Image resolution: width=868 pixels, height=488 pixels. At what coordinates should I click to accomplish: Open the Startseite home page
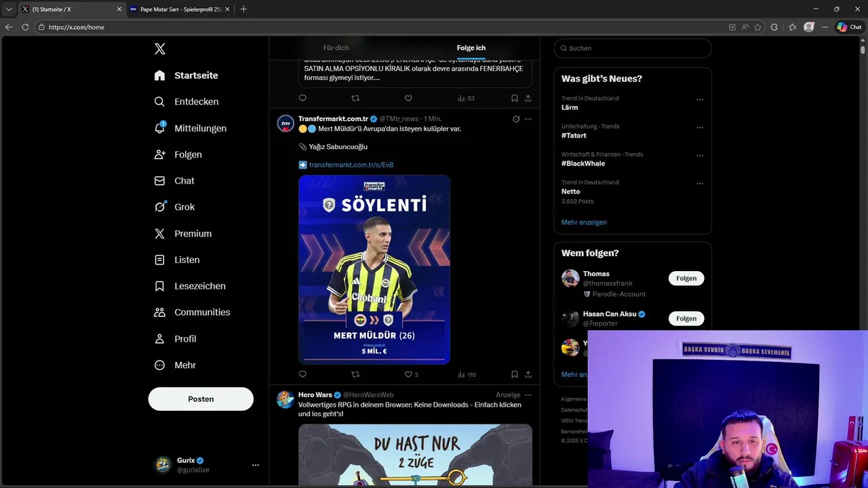coord(186,75)
